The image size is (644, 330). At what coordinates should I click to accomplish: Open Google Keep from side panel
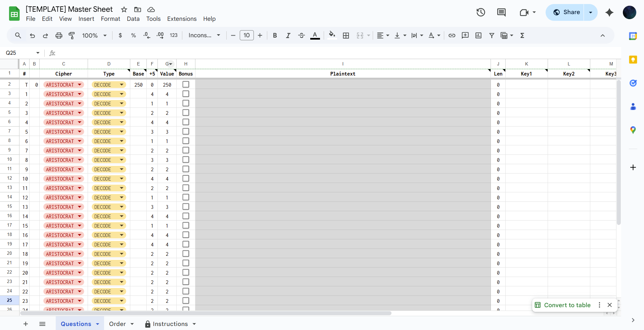tap(633, 60)
